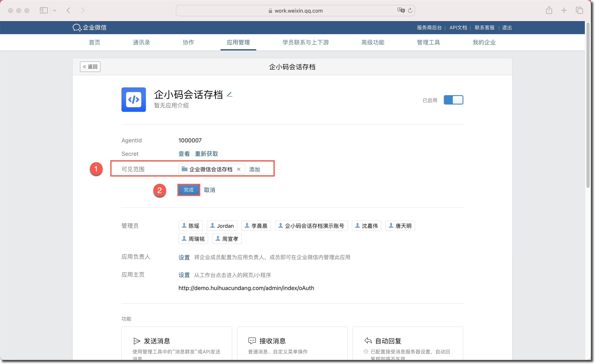The width and height of the screenshot is (595, 364).
Task: Click the lock icon in address bar
Action: [x=270, y=11]
